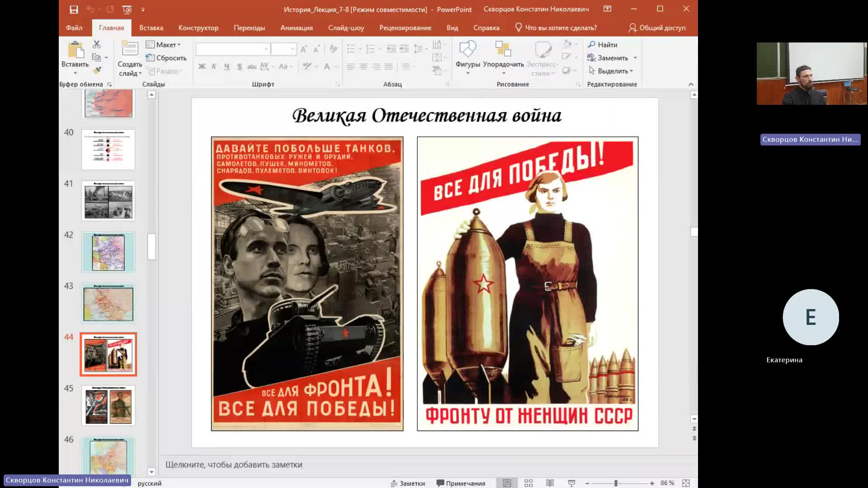Select the Format Painter brush icon
This screenshot has width=868, height=488.
tap(97, 70)
